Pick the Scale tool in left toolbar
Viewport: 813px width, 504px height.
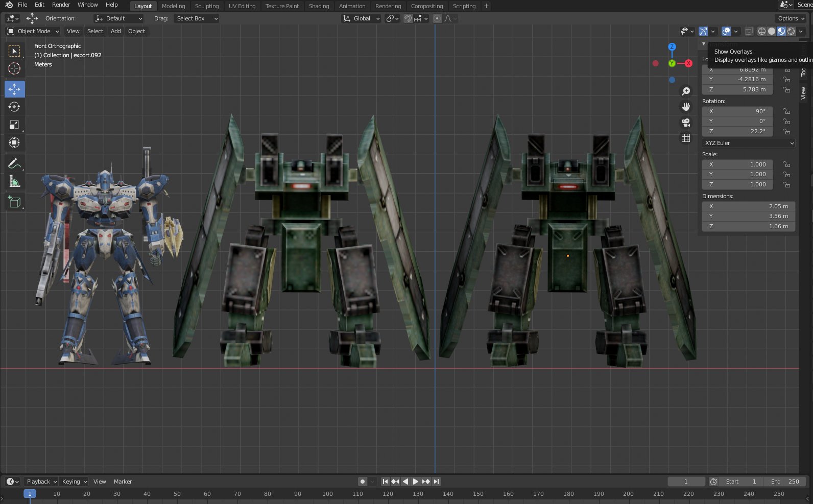coord(14,125)
